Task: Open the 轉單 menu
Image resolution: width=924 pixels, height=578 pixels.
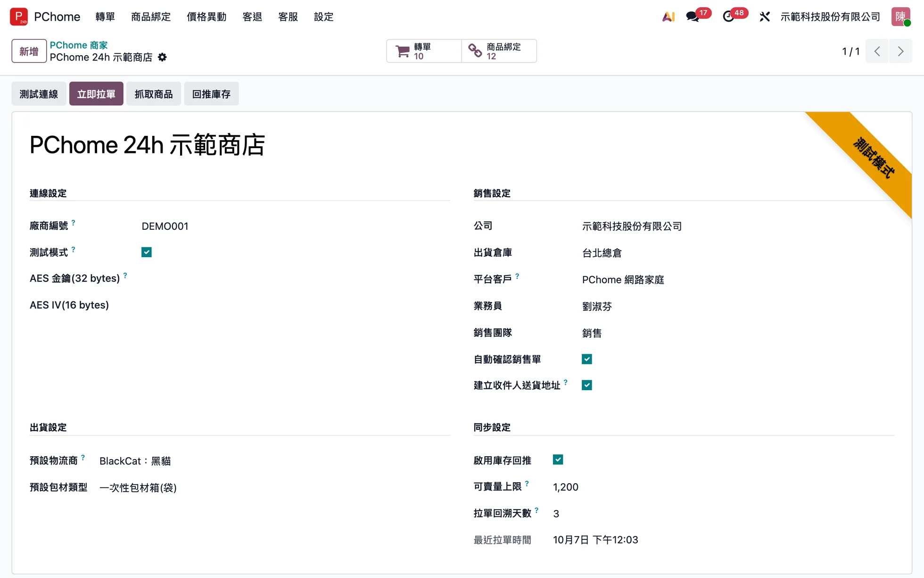Action: [x=105, y=17]
